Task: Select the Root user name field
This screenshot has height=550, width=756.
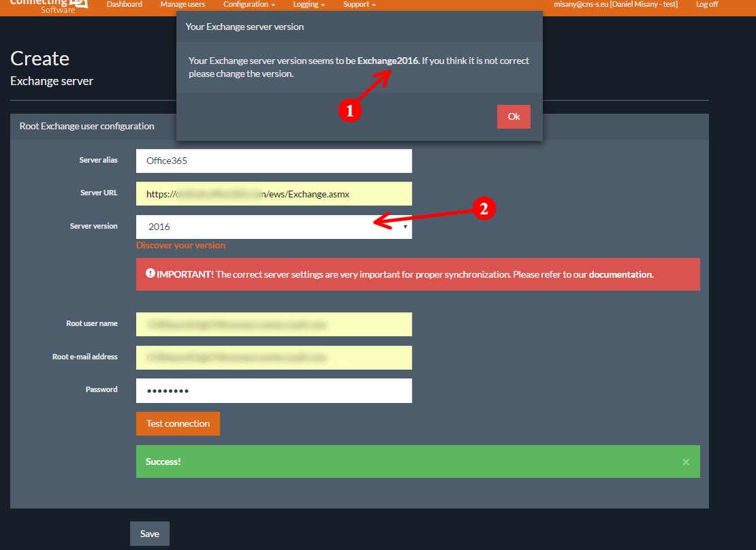Action: (x=274, y=325)
